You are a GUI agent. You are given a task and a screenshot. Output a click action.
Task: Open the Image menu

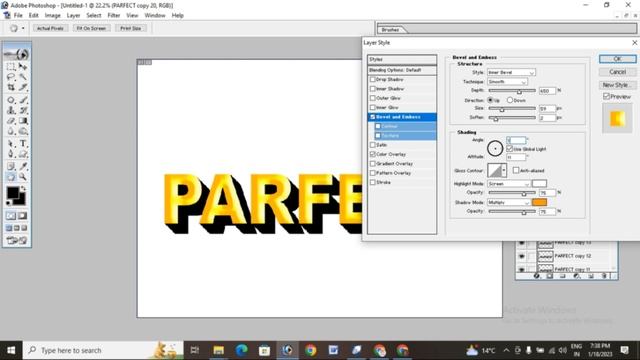[x=52, y=16]
